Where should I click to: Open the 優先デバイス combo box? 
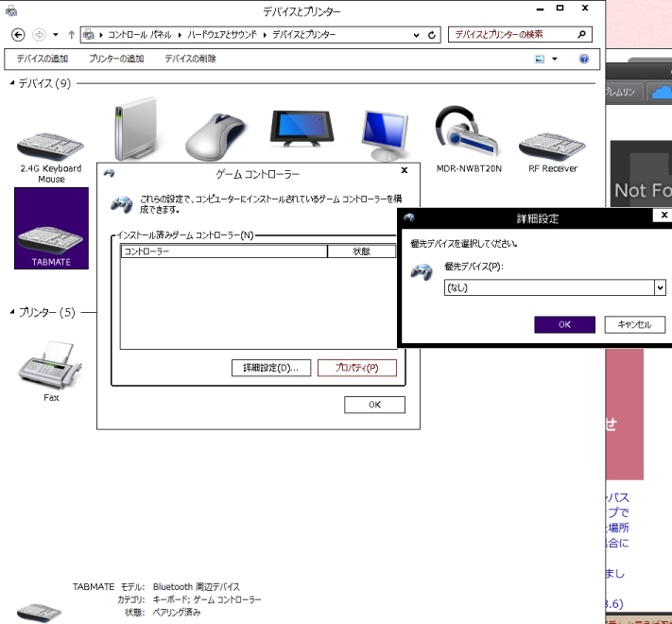(555, 287)
